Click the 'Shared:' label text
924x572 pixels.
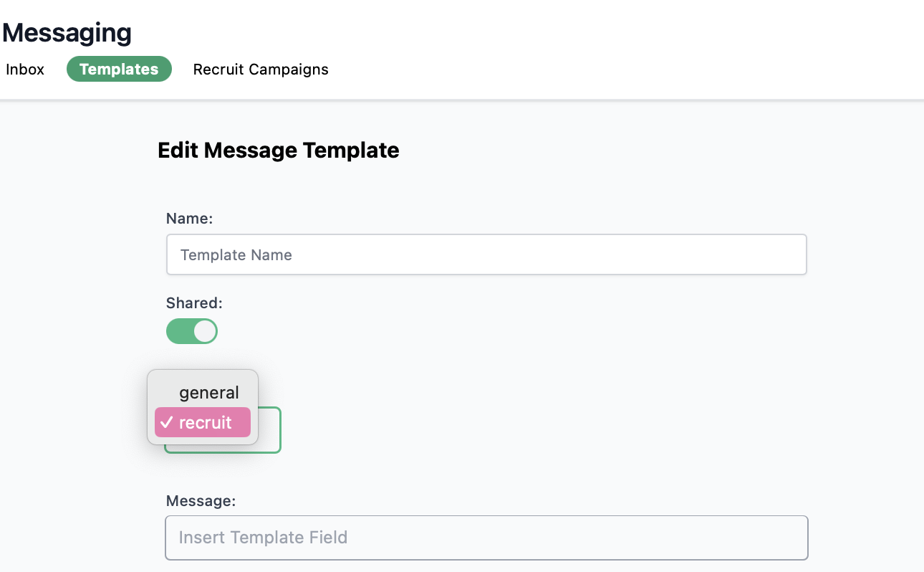194,303
